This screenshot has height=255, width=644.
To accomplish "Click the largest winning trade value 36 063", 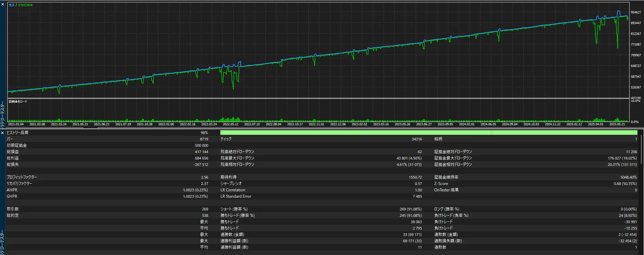I will tap(416, 222).
